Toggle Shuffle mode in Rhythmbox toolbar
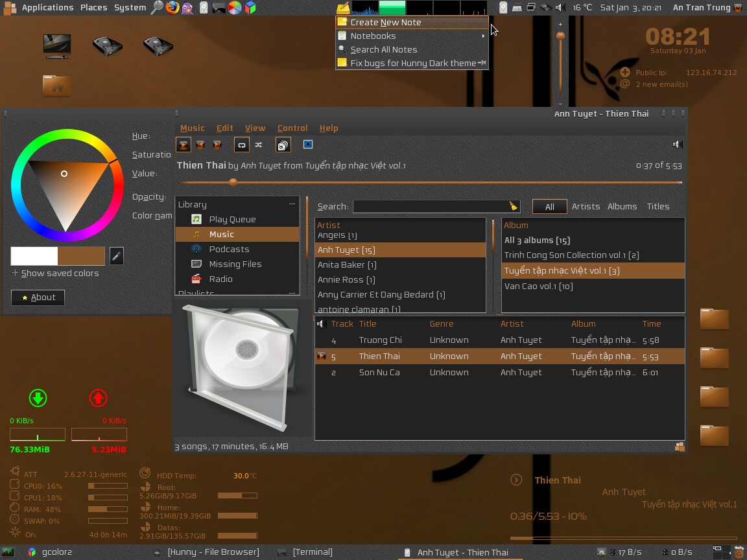 click(259, 145)
